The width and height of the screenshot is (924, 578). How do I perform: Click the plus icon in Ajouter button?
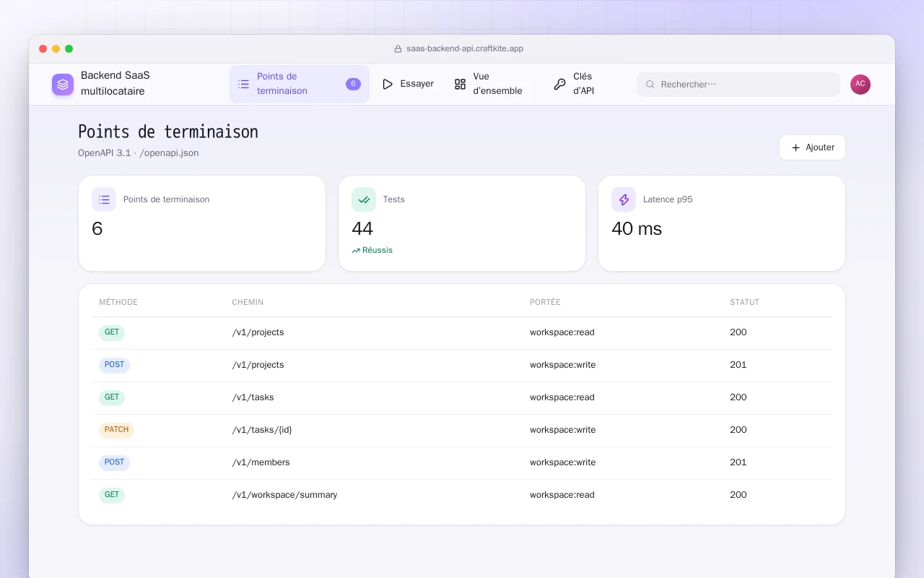(796, 147)
